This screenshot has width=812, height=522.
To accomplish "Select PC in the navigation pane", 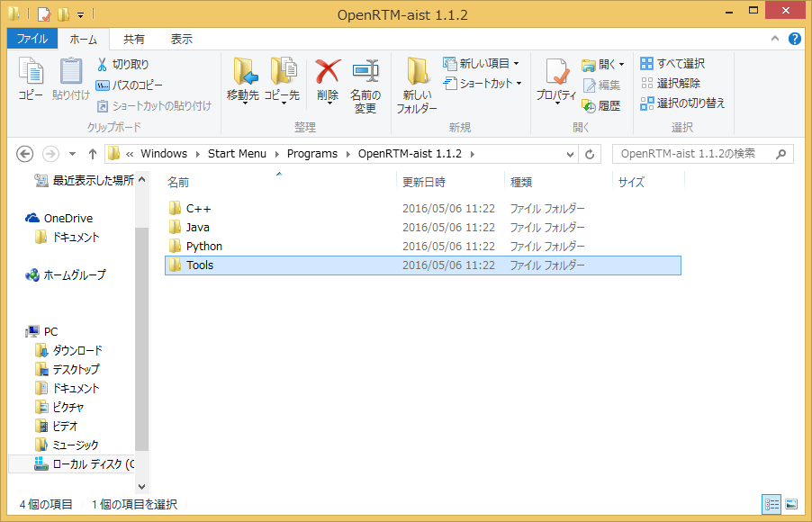I will 42,331.
